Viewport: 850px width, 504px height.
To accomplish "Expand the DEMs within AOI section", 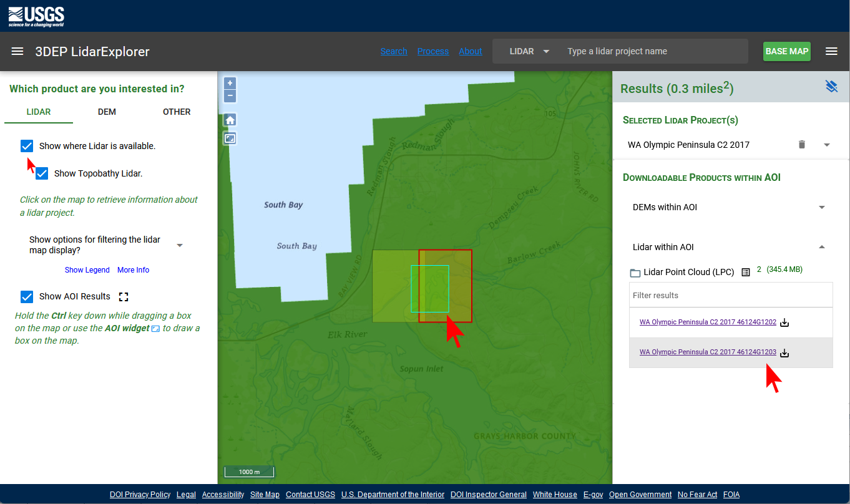I will click(x=821, y=207).
